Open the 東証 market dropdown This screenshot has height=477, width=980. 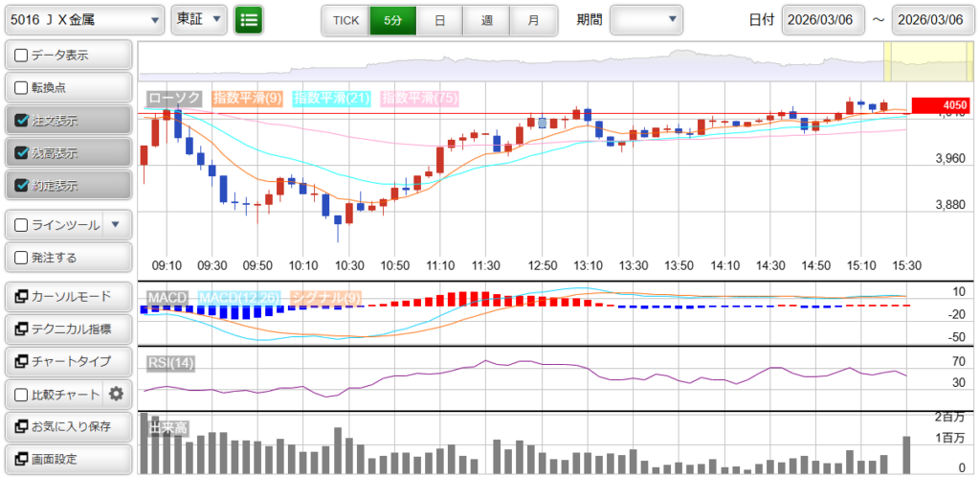[199, 19]
